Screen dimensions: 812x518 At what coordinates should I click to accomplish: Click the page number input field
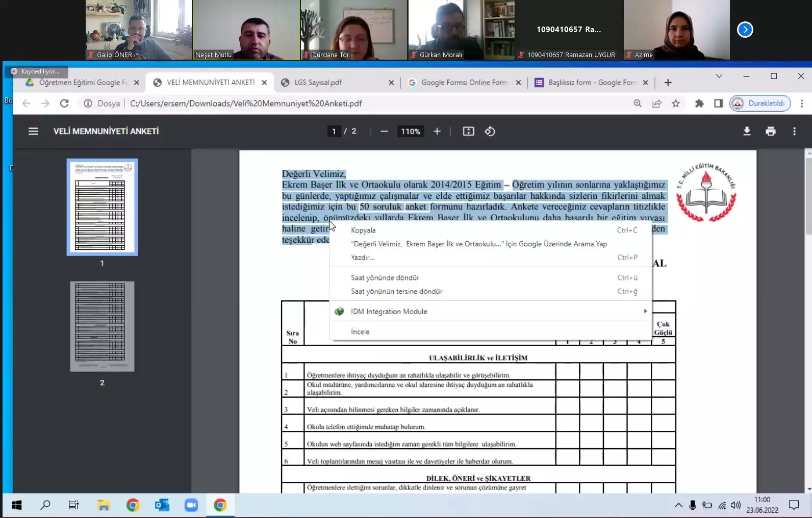click(x=334, y=132)
